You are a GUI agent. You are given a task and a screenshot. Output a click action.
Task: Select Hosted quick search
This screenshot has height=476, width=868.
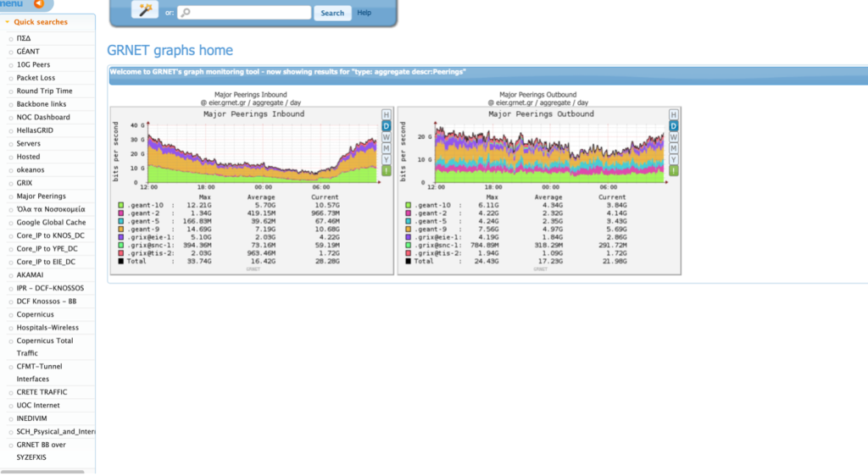coord(28,157)
